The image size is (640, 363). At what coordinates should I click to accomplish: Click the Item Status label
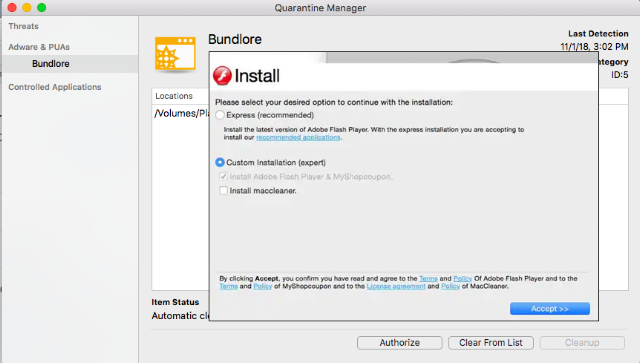[175, 302]
